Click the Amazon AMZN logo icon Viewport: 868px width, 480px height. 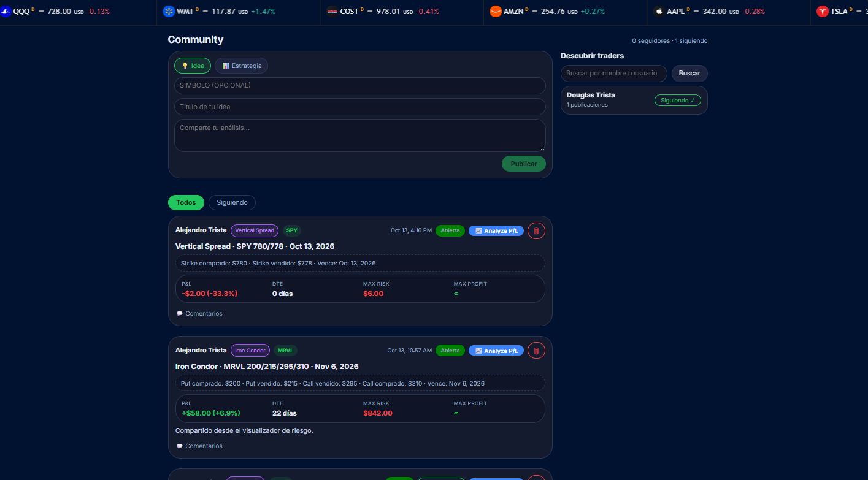[496, 11]
